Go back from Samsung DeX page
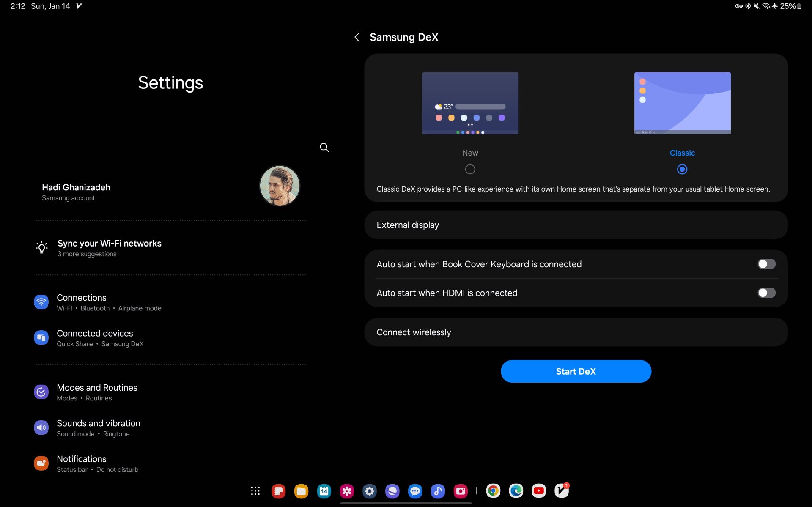This screenshot has width=812, height=507. 357,37
